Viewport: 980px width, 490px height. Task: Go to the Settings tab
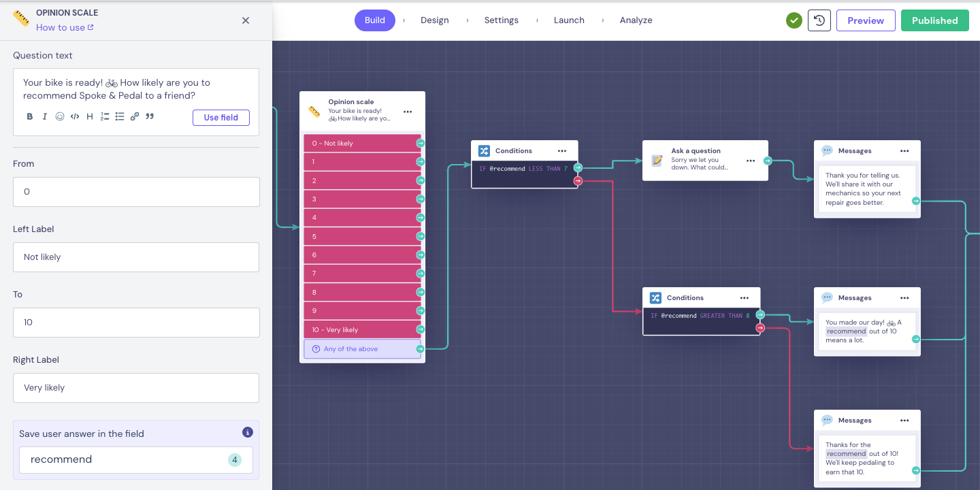(502, 20)
